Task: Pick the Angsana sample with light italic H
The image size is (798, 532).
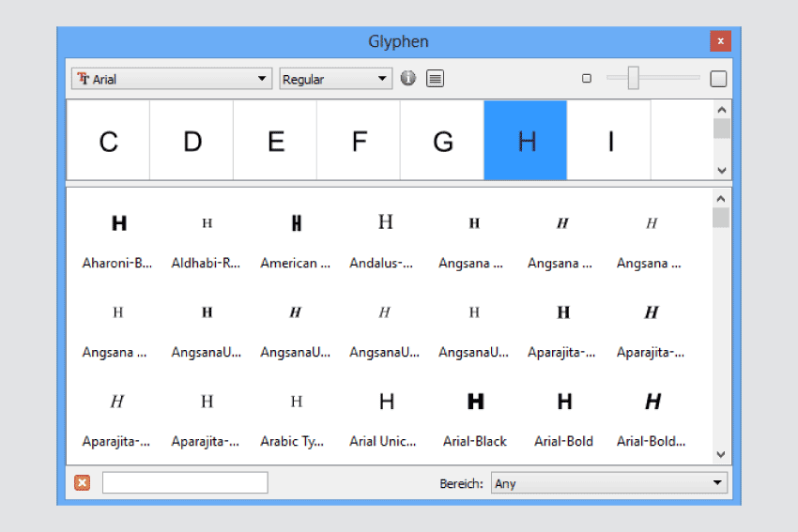Action: [x=652, y=241]
